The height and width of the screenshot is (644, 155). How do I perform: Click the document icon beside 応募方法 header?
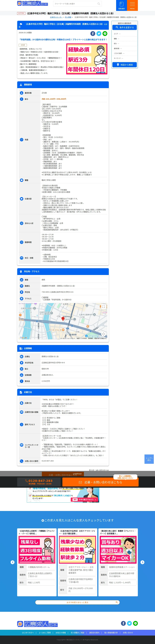21,392
